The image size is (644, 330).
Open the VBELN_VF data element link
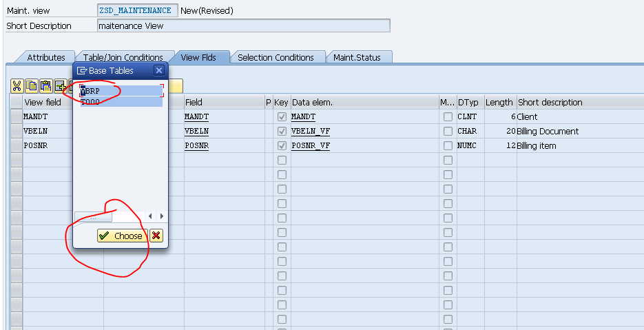pos(311,131)
